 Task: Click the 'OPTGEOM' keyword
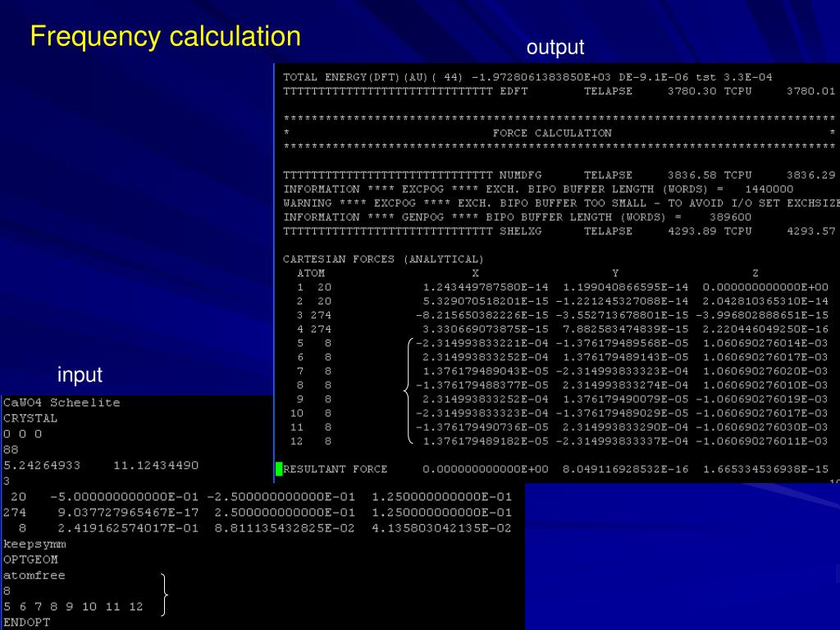coord(30,559)
